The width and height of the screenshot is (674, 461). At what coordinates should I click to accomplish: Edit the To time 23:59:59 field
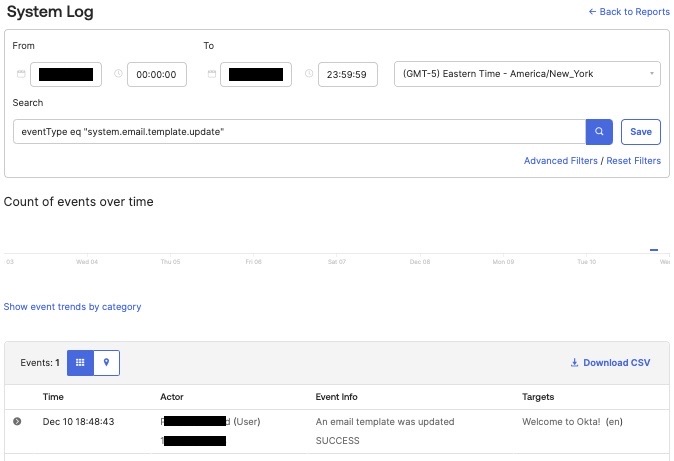pos(347,74)
